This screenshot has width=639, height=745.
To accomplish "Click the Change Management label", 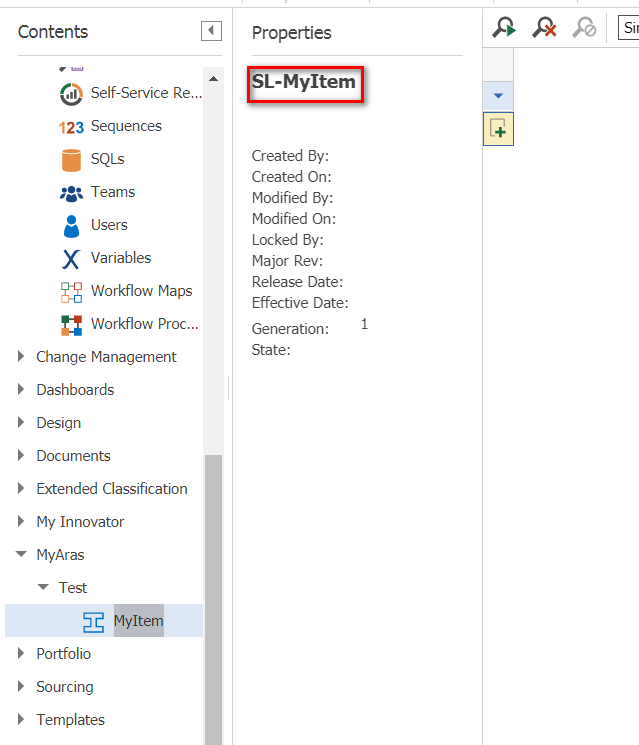I will [x=106, y=357].
